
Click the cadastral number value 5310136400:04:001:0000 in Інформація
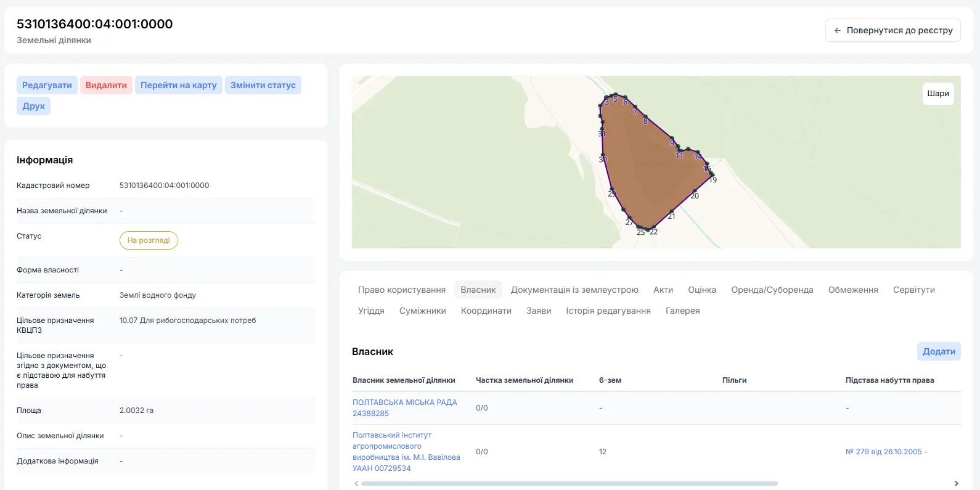point(165,186)
